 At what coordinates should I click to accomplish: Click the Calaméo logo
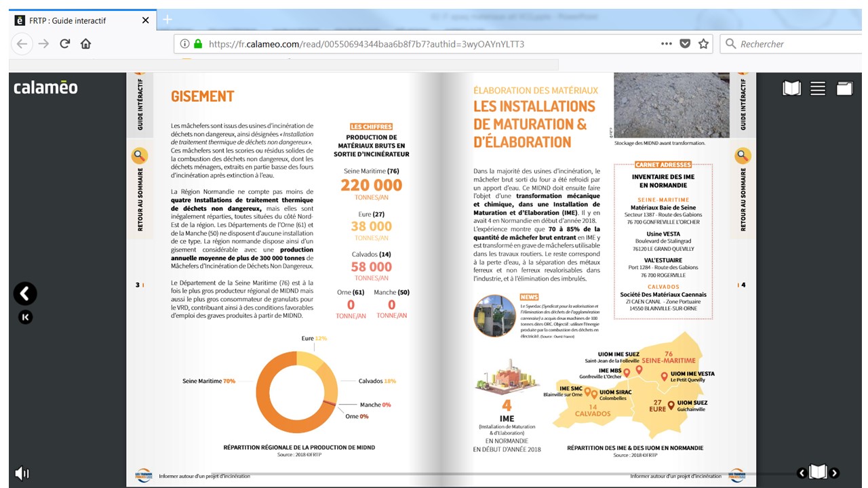coord(45,87)
